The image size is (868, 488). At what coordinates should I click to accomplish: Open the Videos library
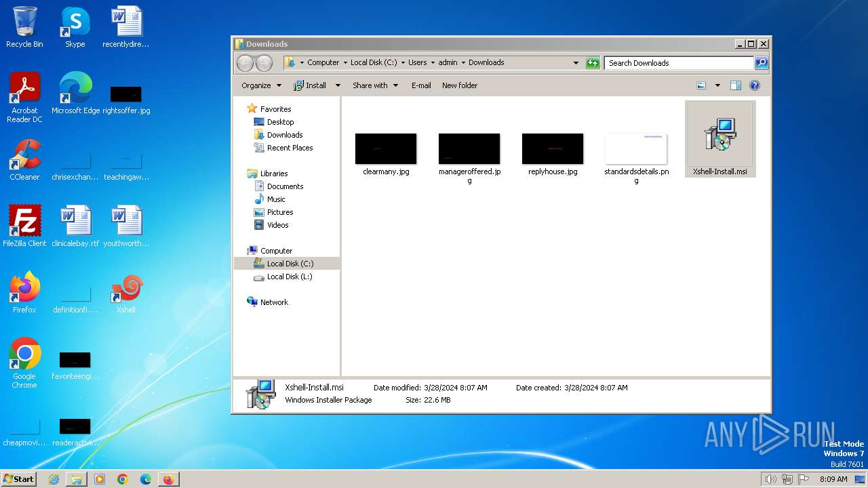coord(277,225)
